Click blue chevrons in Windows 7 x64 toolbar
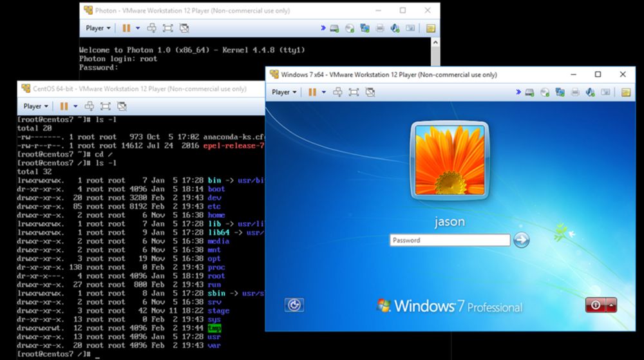Image resolution: width=644 pixels, height=360 pixels. coord(518,92)
